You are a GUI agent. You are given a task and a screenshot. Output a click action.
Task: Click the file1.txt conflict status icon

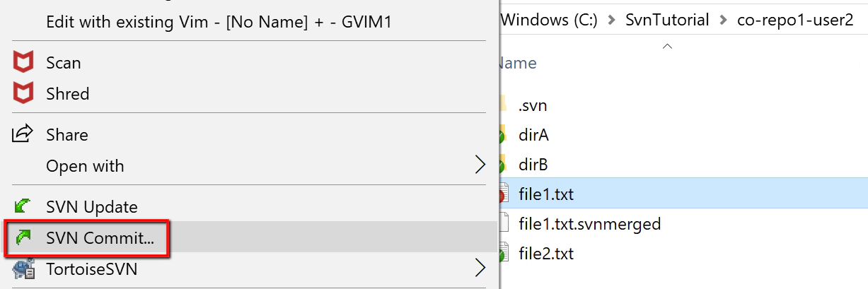point(502,195)
